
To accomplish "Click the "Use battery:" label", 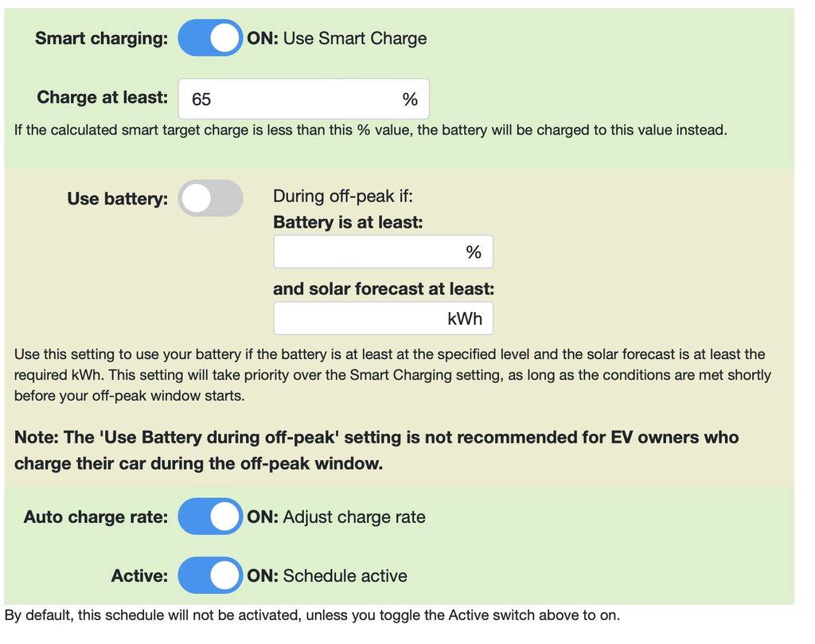I will click(117, 199).
